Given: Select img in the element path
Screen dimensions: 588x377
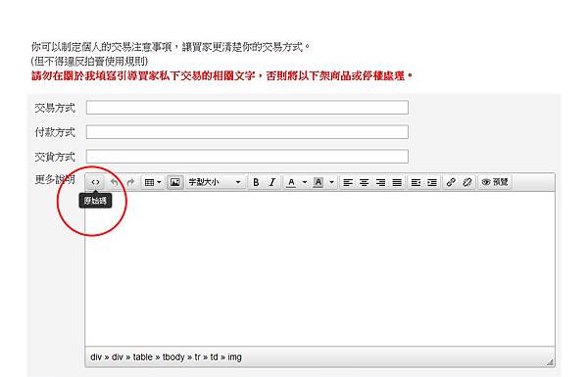Looking at the screenshot, I should pos(234,357).
